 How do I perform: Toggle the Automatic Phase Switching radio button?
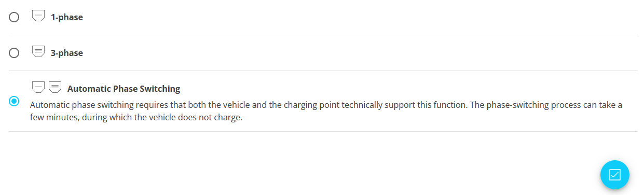tap(15, 101)
